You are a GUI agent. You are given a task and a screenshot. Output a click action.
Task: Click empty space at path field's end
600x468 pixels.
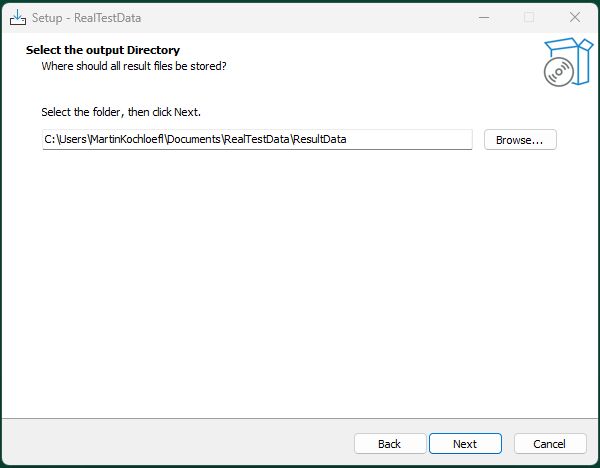point(409,139)
